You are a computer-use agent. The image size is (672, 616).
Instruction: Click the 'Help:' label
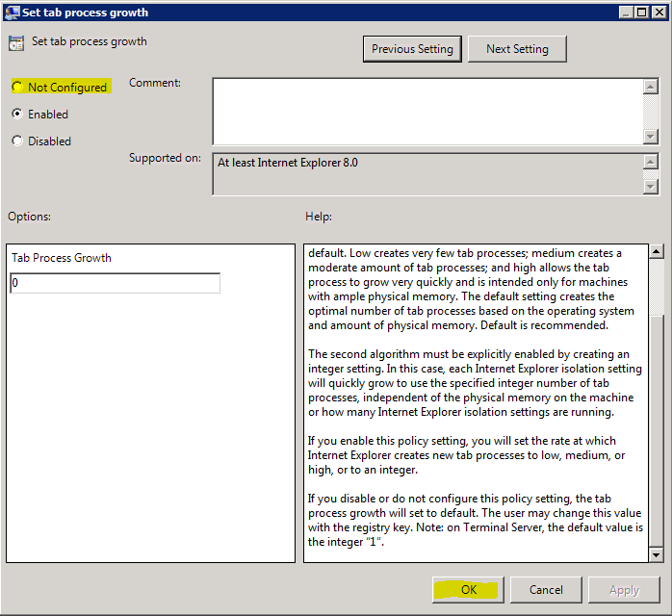point(319,217)
